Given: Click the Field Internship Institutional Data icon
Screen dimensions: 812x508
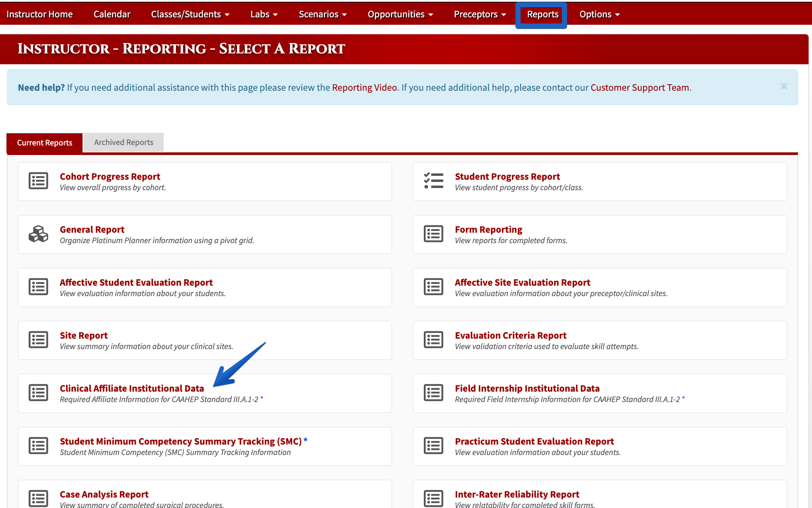Looking at the screenshot, I should coord(433,393).
